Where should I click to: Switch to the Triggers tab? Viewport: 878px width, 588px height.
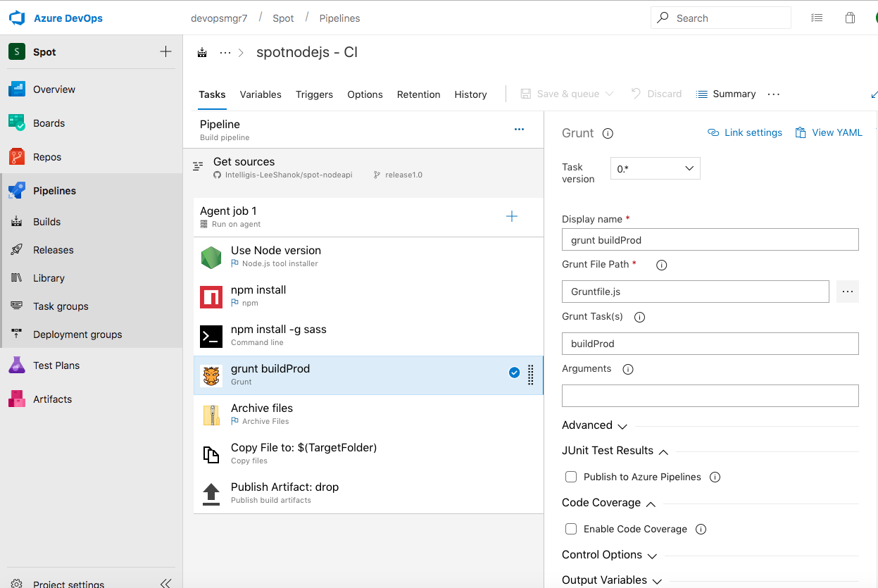click(x=314, y=94)
